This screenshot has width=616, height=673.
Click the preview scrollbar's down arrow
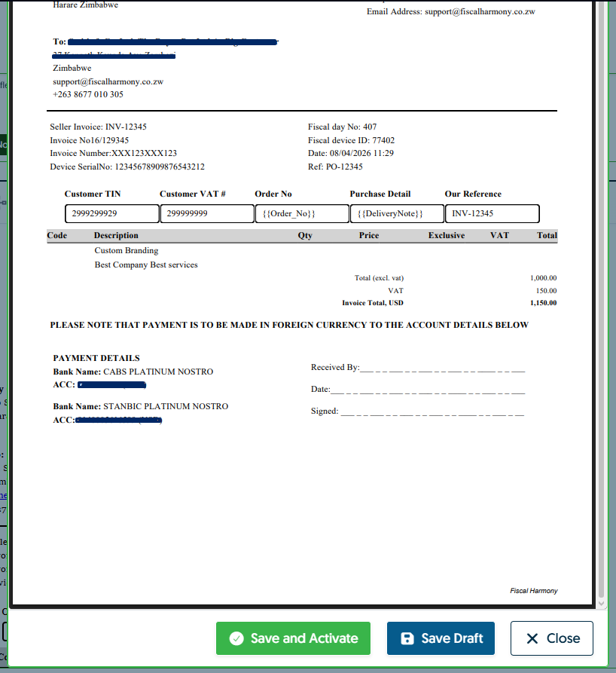point(601,604)
